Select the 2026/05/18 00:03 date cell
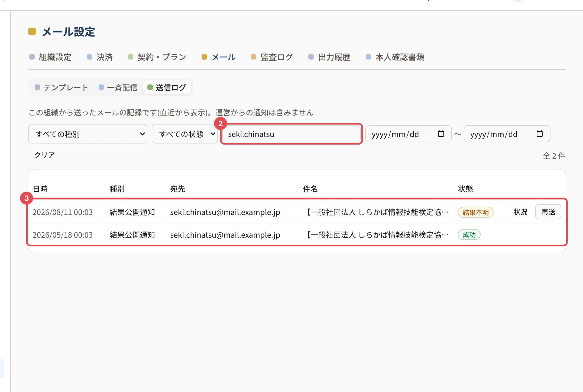 (x=63, y=235)
